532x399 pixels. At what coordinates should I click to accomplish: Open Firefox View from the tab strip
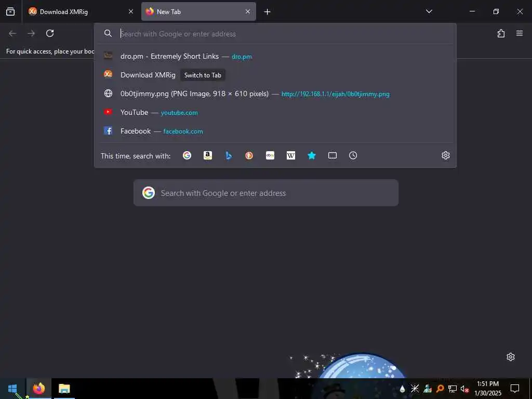(10, 12)
